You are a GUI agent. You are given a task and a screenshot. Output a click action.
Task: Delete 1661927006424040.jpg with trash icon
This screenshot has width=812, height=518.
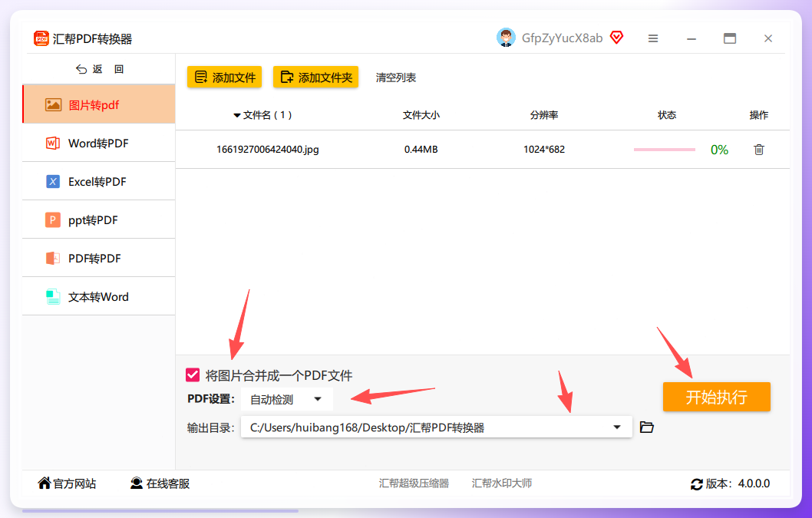[x=759, y=150]
